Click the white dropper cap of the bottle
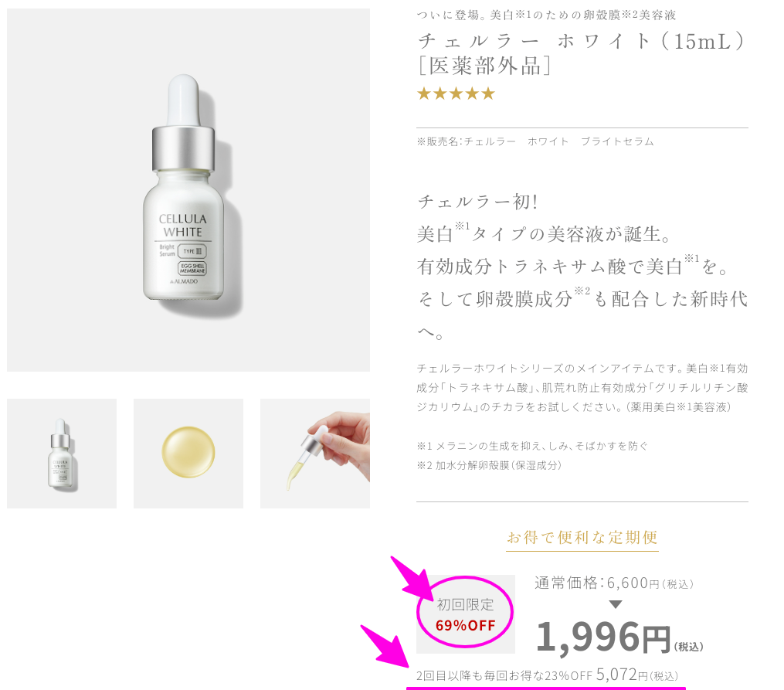 (x=183, y=101)
